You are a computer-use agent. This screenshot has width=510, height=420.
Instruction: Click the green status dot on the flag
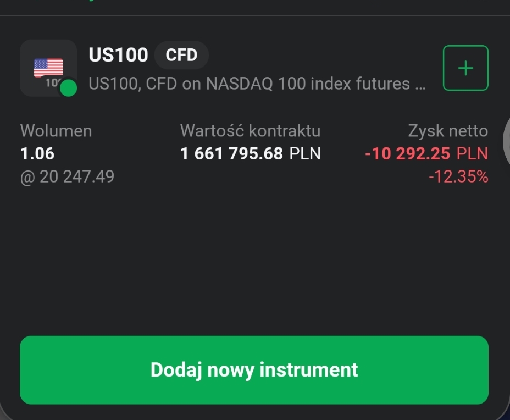pos(68,88)
